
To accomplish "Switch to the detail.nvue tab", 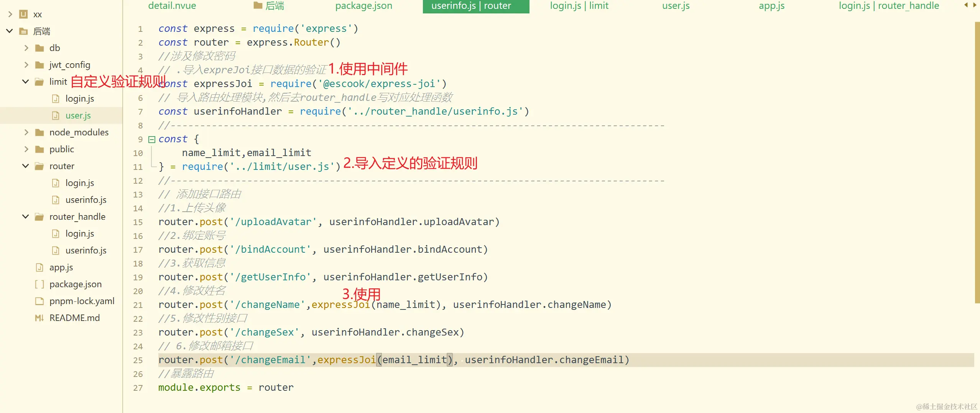I will coord(172,5).
